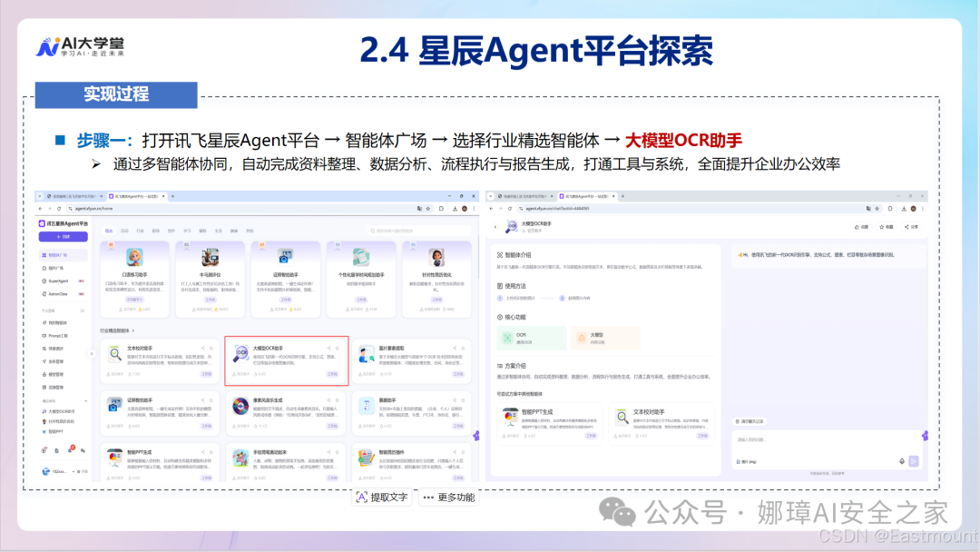Open the 大模型OCR助手 card in the agent grid
980x552 pixels.
pos(286,360)
